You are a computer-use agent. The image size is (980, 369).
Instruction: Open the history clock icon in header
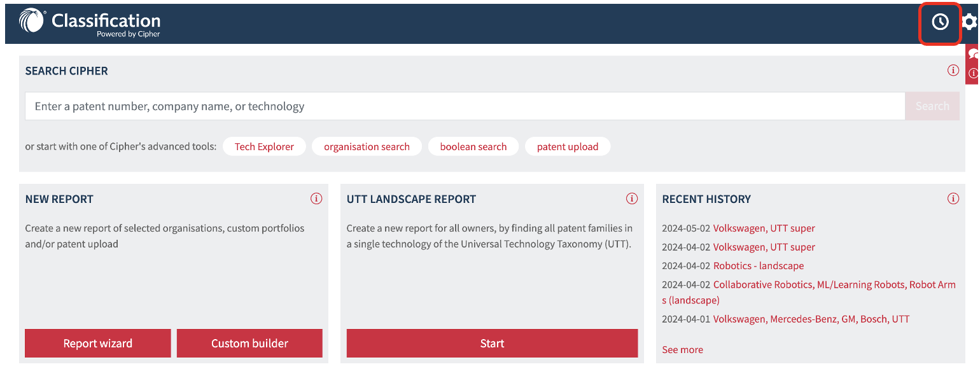940,22
